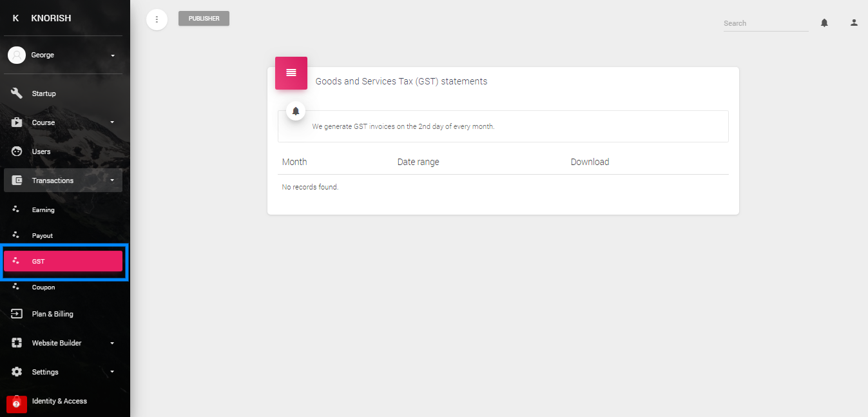Click the Download column header
868x417 pixels.
coord(590,162)
